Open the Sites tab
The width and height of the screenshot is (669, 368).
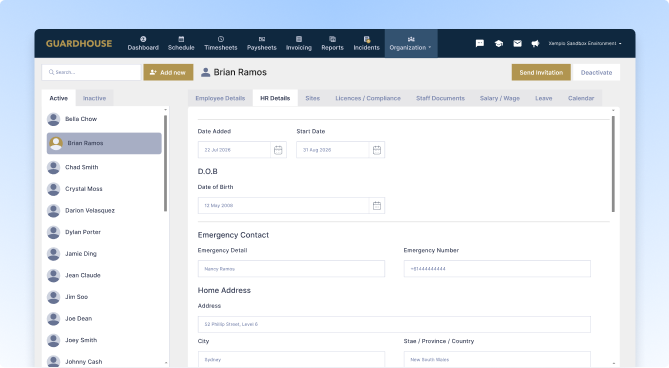pyautogui.click(x=312, y=98)
